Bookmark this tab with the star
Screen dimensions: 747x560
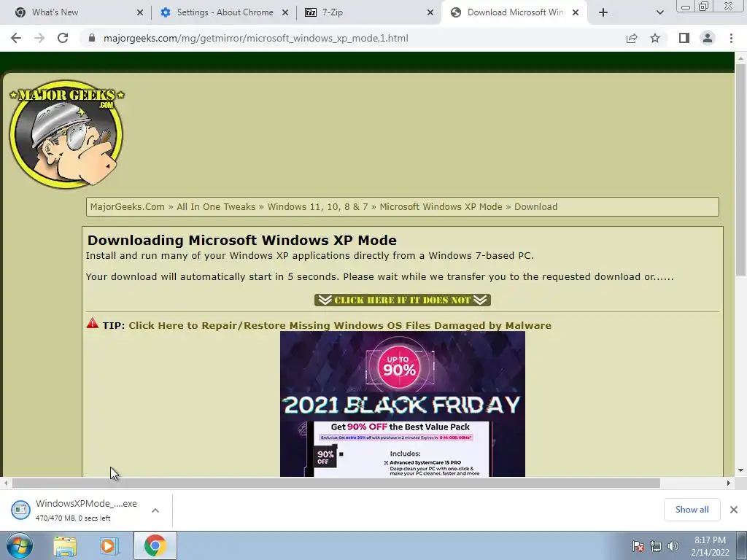[x=655, y=38]
